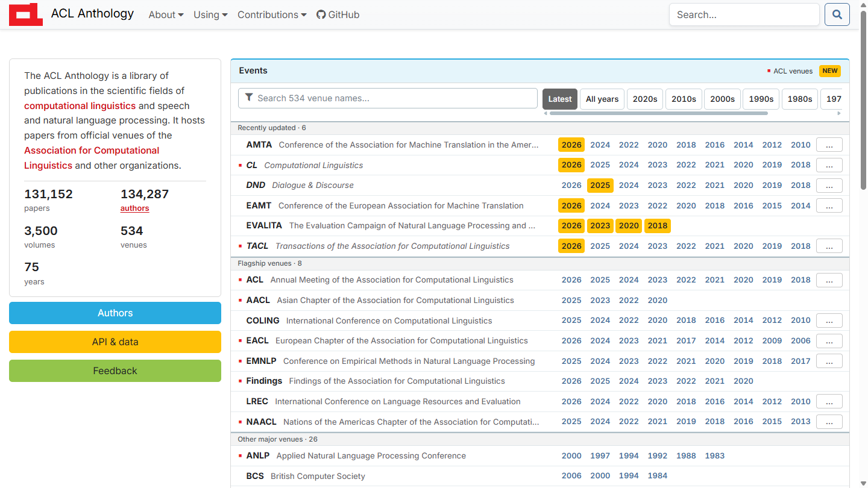The width and height of the screenshot is (868, 488).
Task: Open the API & data button
Action: point(115,342)
